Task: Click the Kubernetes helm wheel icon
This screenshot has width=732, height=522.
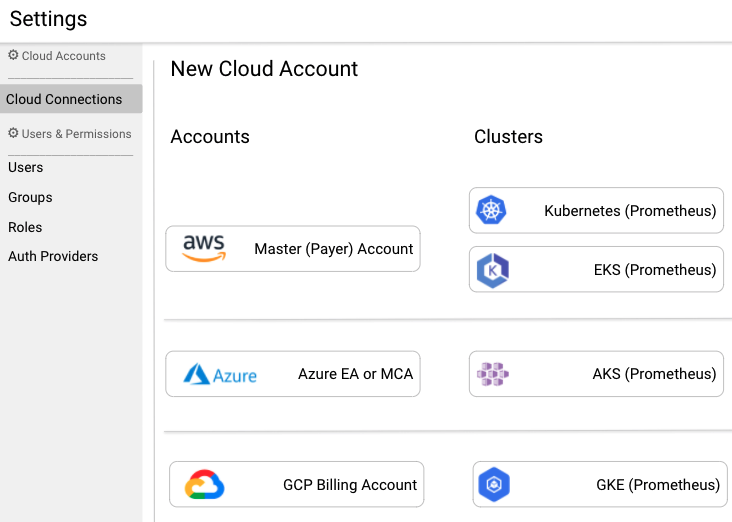Action: coord(491,211)
